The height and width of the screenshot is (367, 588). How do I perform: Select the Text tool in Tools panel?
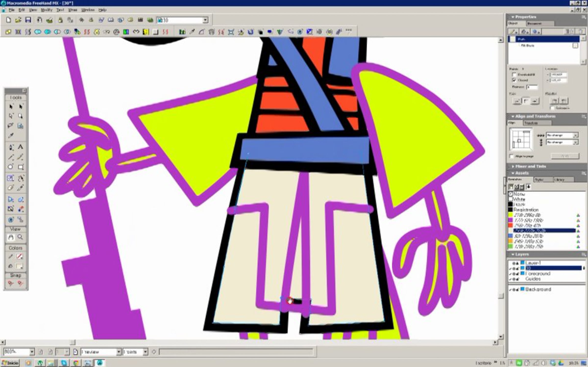[x=21, y=147]
